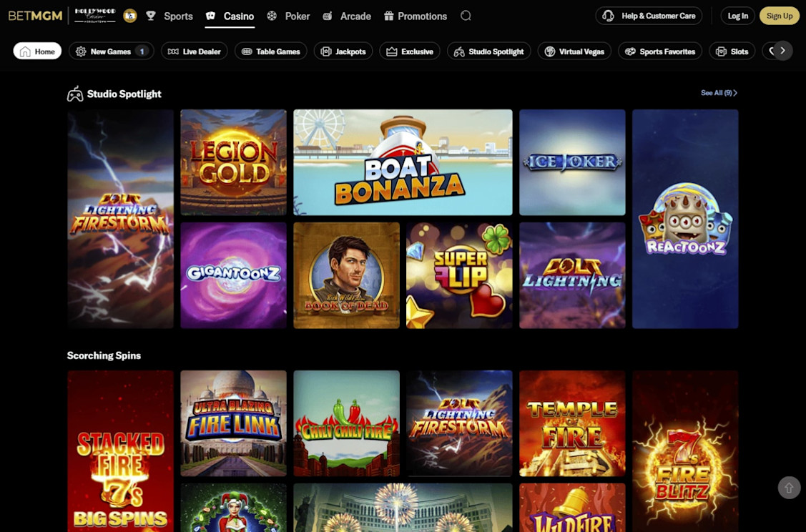806x532 pixels.
Task: Click the Hollywood Casino logo
Action: [x=95, y=16]
